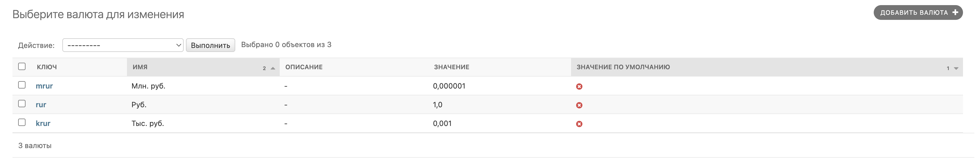Tick the krur row checkbox
Viewport: 980px width, 160px height.
pyautogui.click(x=22, y=122)
